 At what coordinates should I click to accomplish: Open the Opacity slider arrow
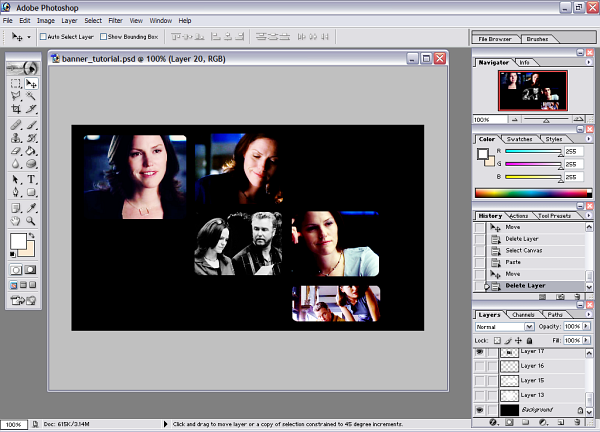(x=586, y=326)
